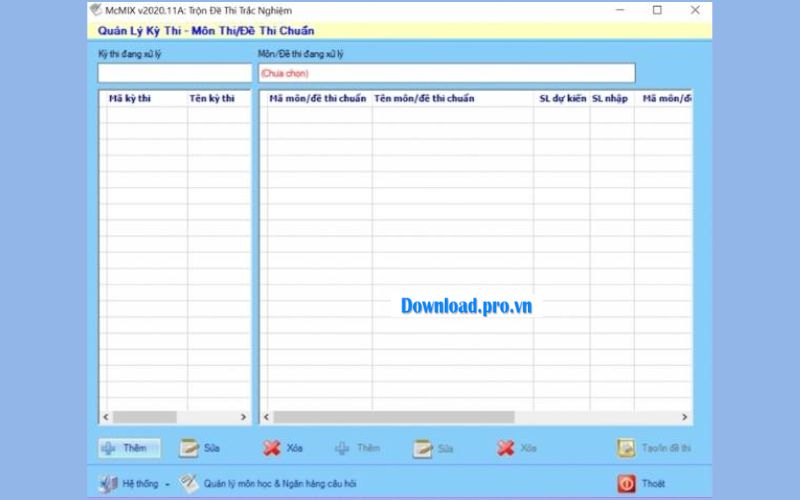This screenshot has width=800, height=500.
Task: Click right arrow of subject table scrollbar
Action: [x=685, y=417]
